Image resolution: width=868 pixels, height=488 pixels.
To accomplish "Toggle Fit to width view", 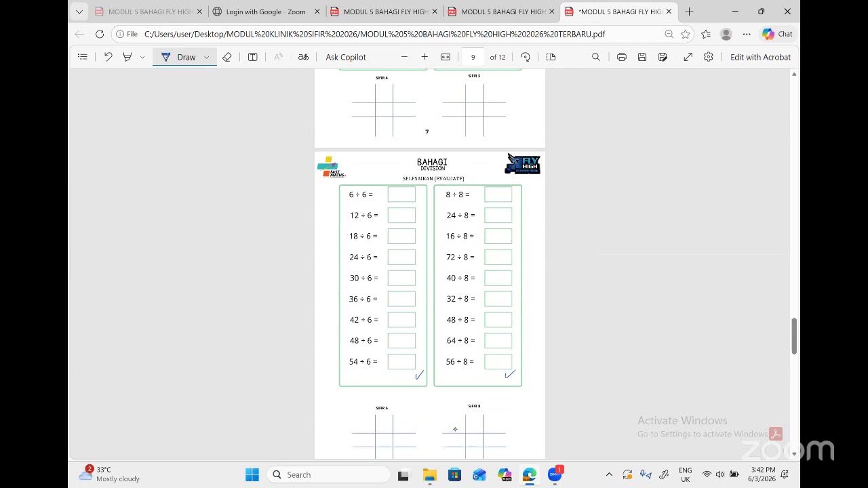I will click(x=446, y=57).
